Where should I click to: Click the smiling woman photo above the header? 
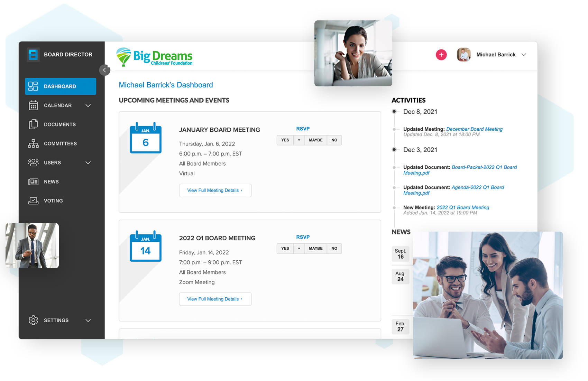353,53
